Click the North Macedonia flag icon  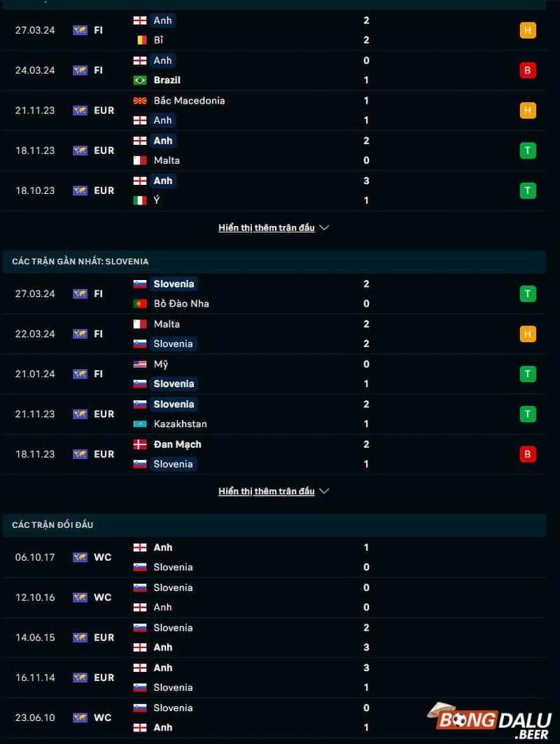140,100
